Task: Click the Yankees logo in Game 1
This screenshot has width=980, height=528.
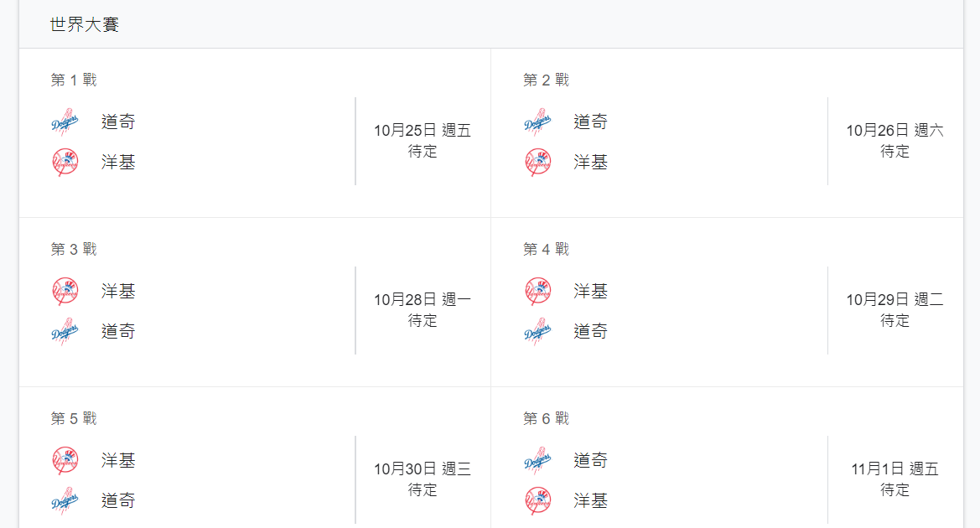Action: [x=65, y=162]
